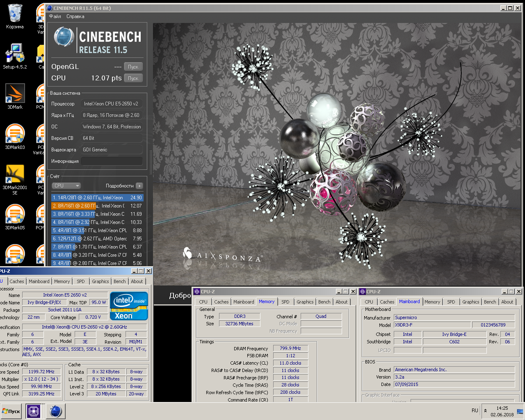Open the Файл menu in Cinebench
525x420 pixels.
point(55,16)
